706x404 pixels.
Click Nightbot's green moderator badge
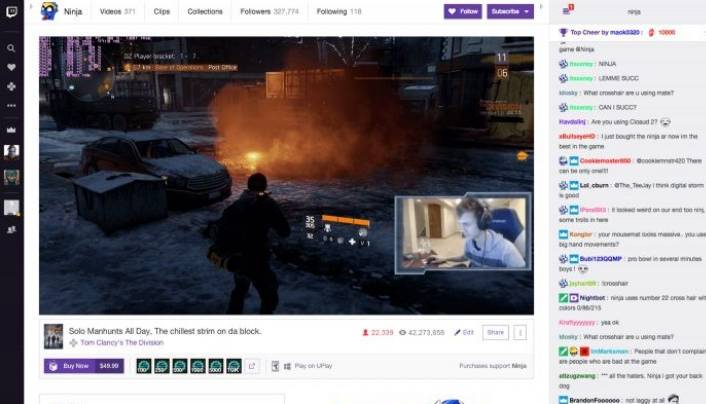[563, 298]
